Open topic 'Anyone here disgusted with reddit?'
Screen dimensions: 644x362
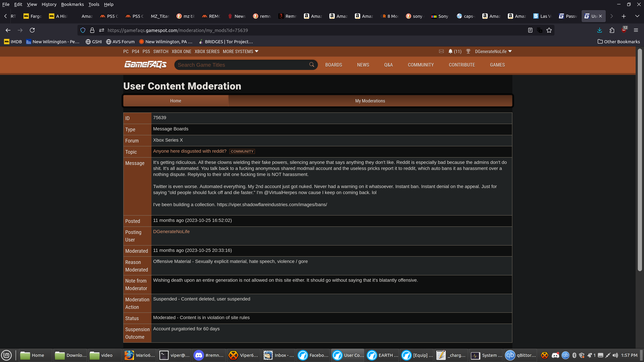point(190,151)
